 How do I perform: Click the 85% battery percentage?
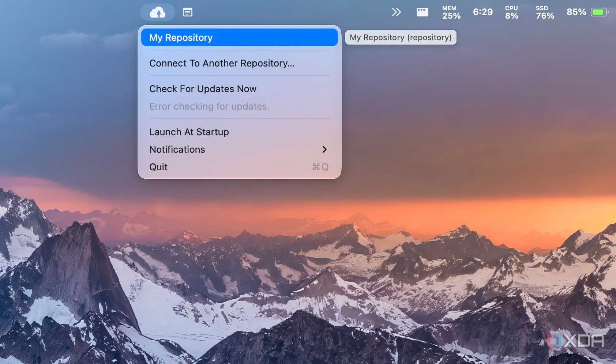point(576,12)
